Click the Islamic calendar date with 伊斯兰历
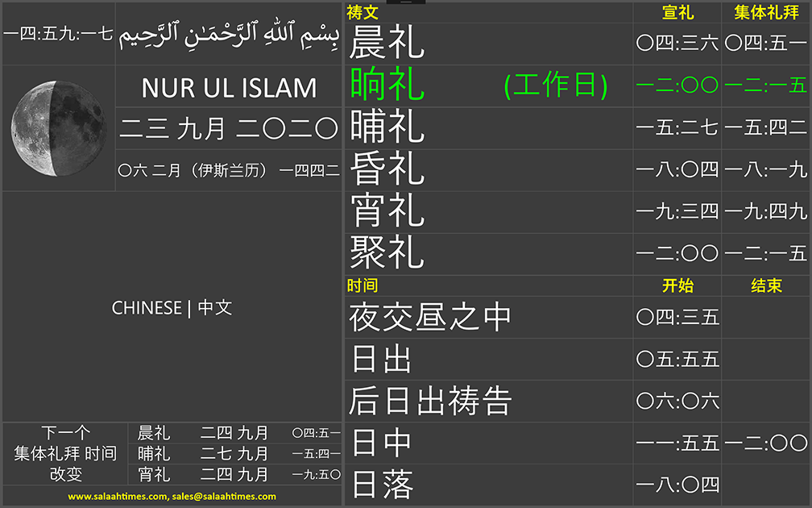The width and height of the screenshot is (812, 508). coord(229,170)
